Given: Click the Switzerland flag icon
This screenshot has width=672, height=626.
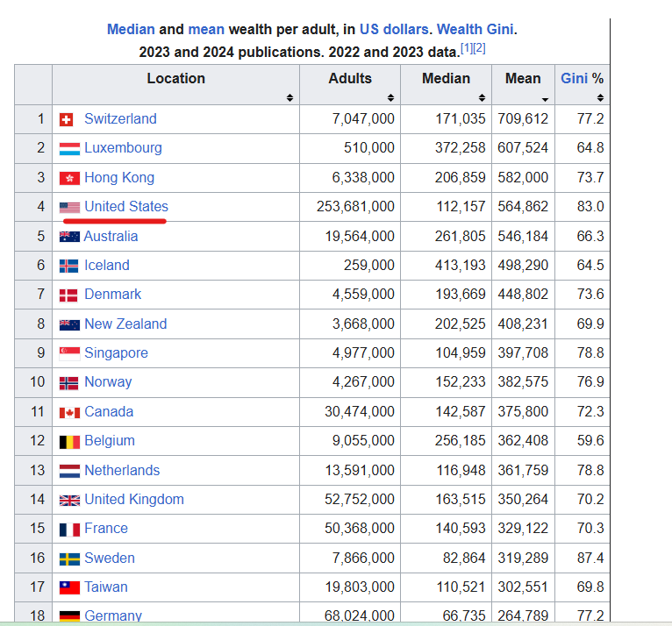Looking at the screenshot, I should click(x=66, y=119).
